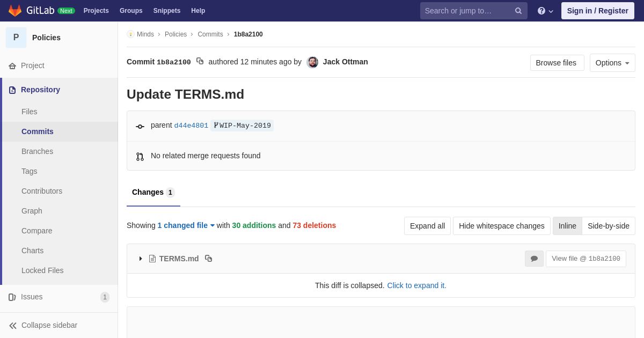Click the search magnifier icon
Screen dimensions: 644x338
(518, 11)
